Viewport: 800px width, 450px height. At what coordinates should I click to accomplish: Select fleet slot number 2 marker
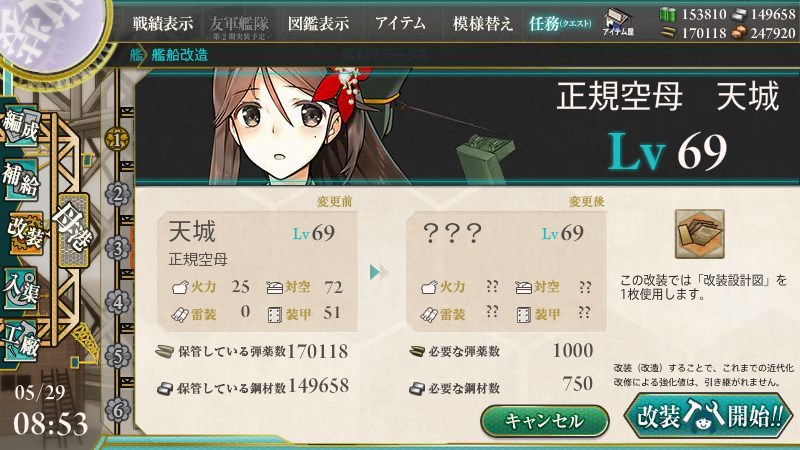click(x=117, y=194)
